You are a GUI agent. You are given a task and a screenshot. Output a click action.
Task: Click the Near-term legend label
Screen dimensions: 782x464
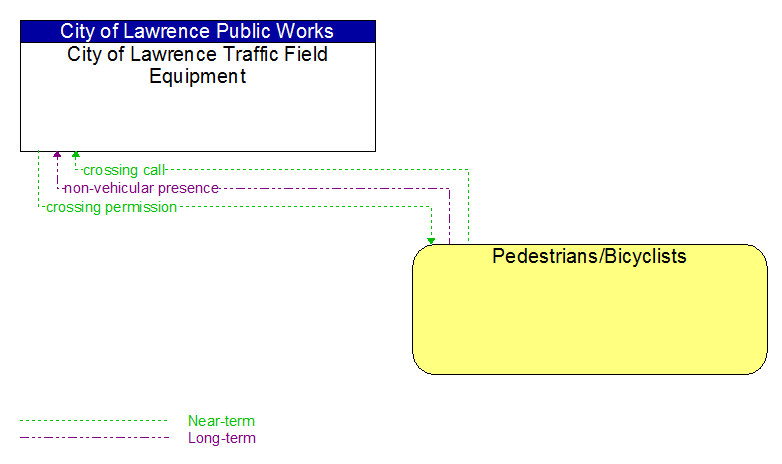click(x=221, y=421)
